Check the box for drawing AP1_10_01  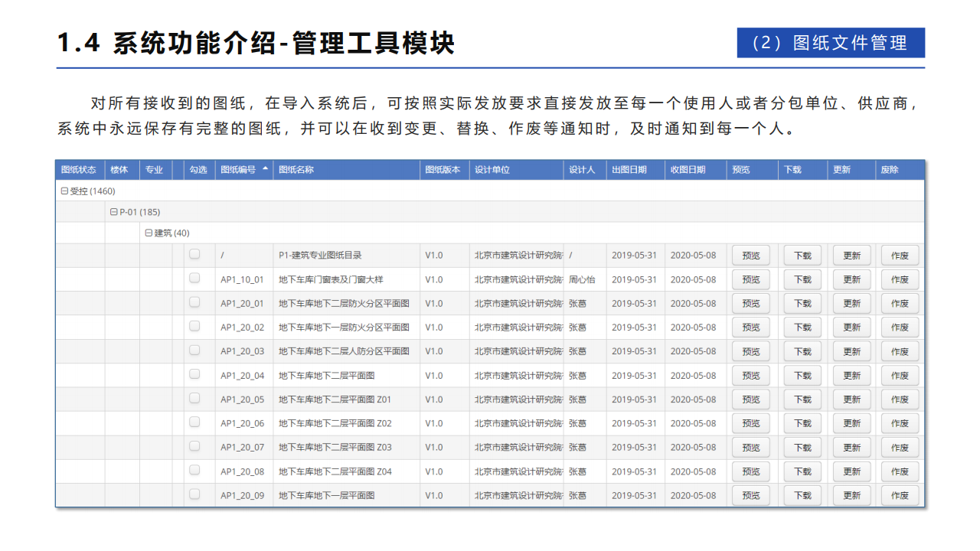click(x=194, y=279)
